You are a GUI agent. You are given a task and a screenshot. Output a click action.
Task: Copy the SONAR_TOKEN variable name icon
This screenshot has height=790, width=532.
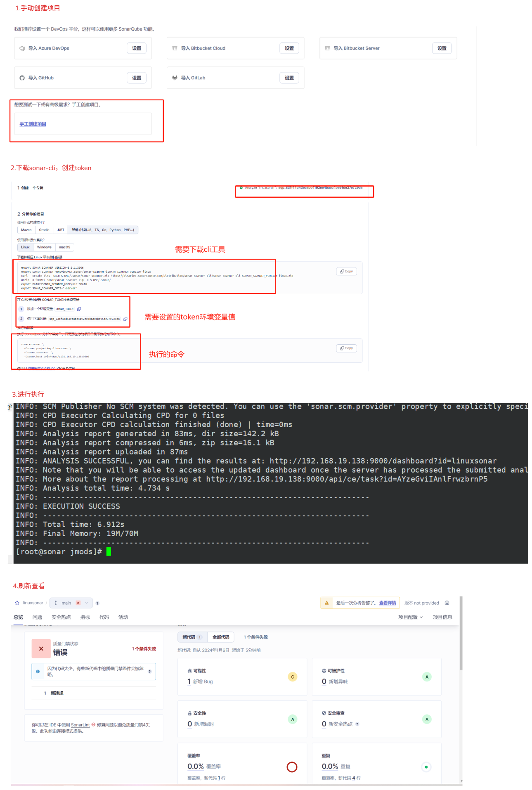point(79,309)
